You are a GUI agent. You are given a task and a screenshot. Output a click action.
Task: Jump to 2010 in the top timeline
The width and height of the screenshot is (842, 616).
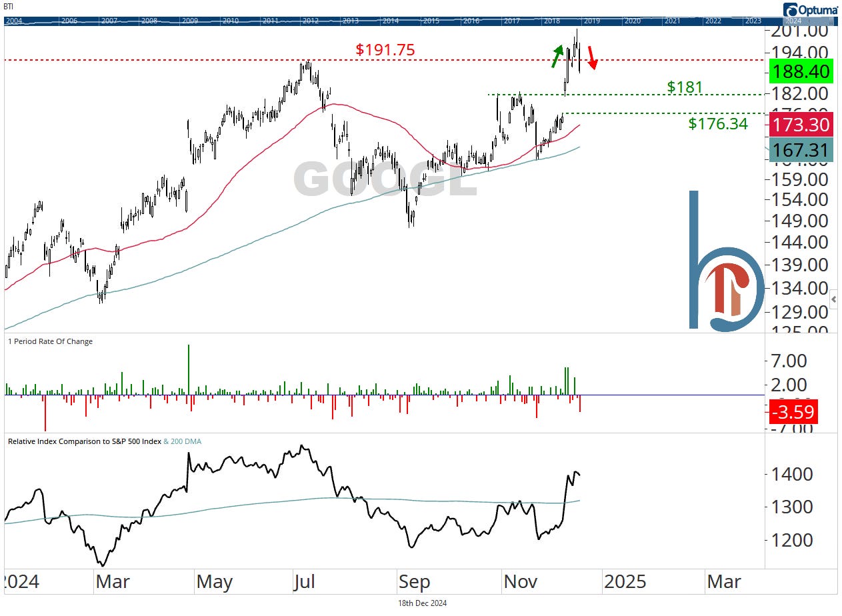231,21
